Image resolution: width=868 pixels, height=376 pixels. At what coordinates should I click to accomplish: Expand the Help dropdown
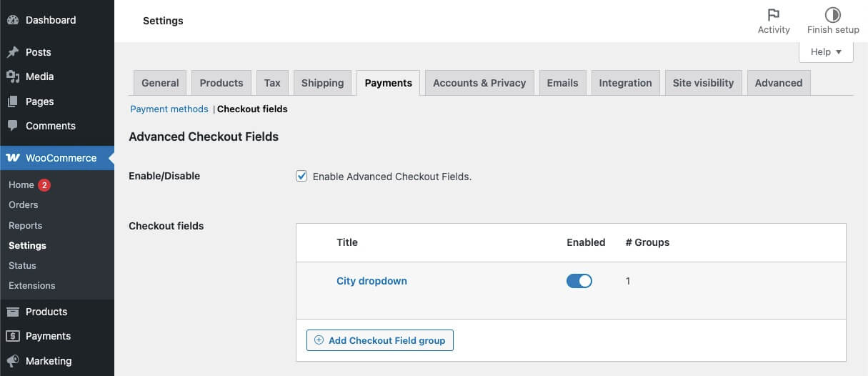point(826,51)
